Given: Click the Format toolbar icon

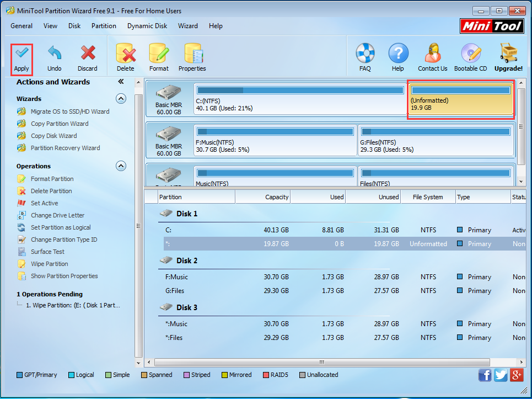Looking at the screenshot, I should point(159,58).
